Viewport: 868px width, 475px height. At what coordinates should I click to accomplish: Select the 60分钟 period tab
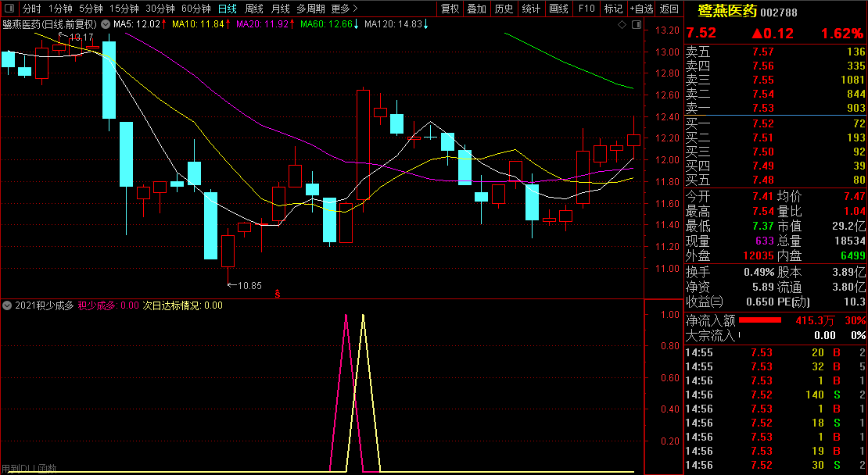tap(195, 9)
